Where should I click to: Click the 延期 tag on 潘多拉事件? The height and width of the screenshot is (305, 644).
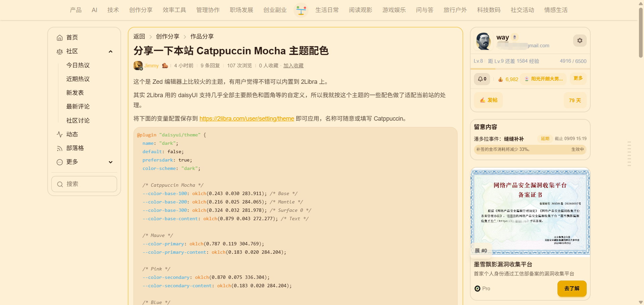click(545, 139)
